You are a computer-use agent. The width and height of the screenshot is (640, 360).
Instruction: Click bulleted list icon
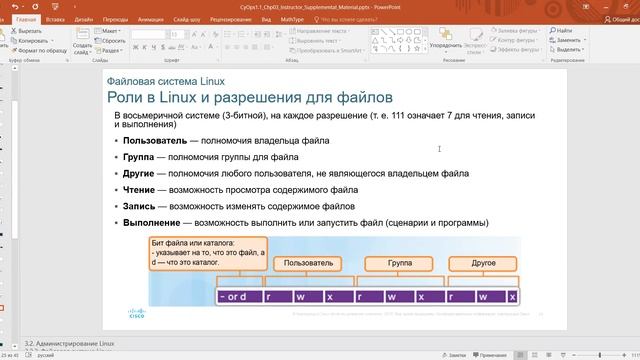[x=228, y=35]
